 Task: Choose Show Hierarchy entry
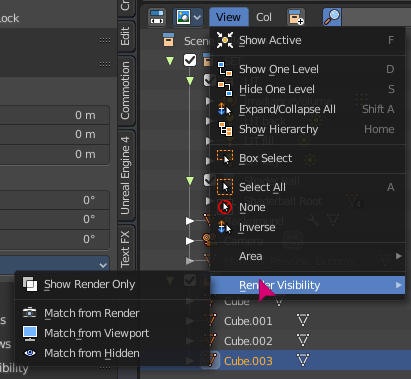pyautogui.click(x=308, y=129)
